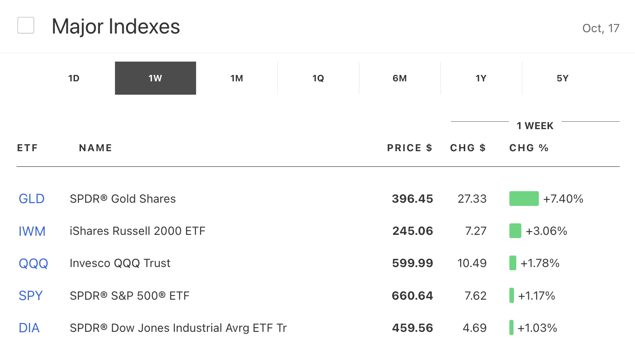
Task: Switch to the 1M timeframe tab
Action: coord(237,78)
